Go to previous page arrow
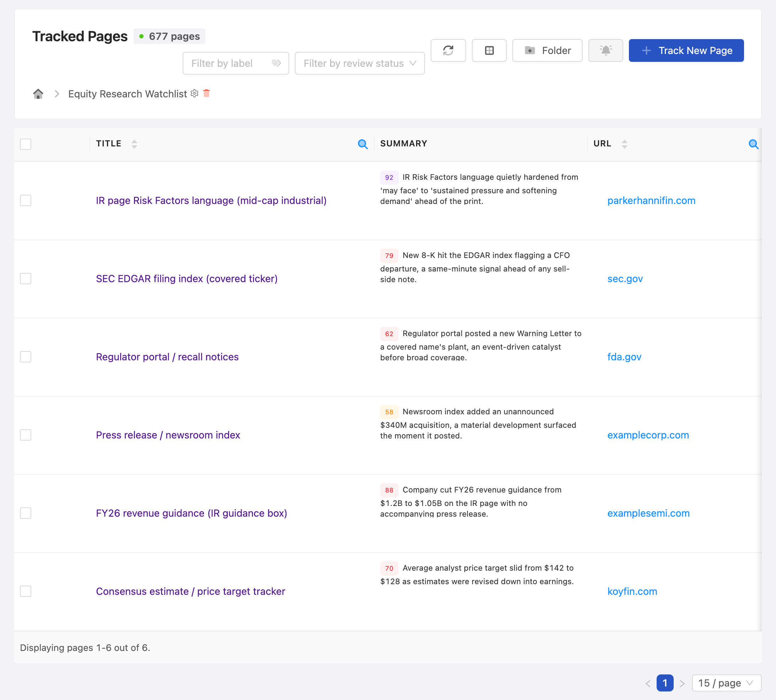This screenshot has width=776, height=700. pos(648,683)
